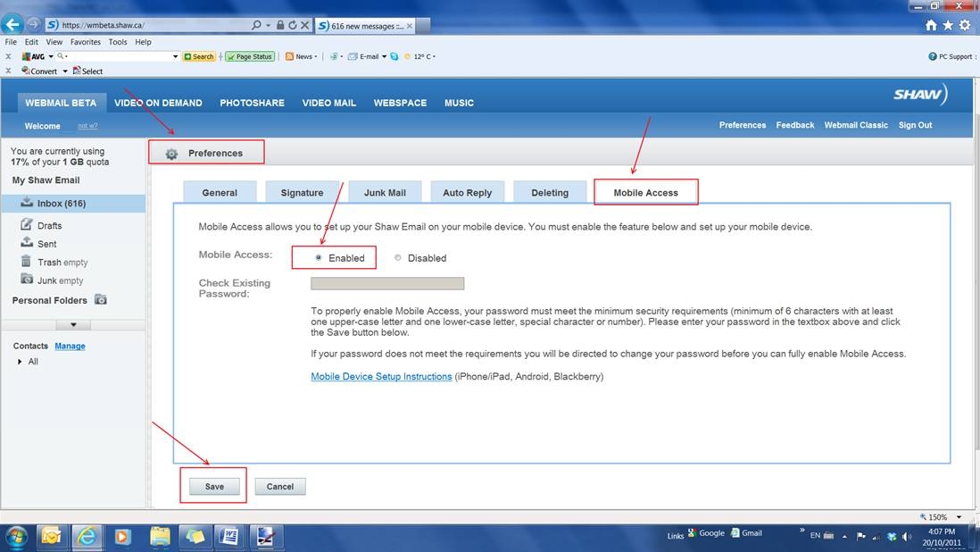This screenshot has height=552, width=980.
Task: Click the Page Status button
Action: click(x=250, y=56)
